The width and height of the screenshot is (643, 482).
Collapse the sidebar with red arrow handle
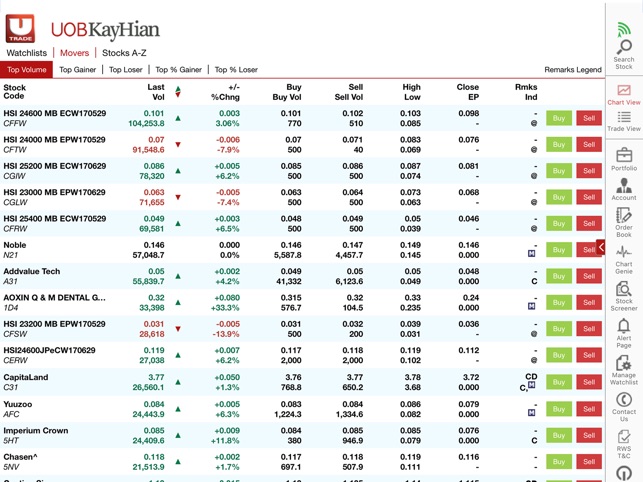[601, 247]
